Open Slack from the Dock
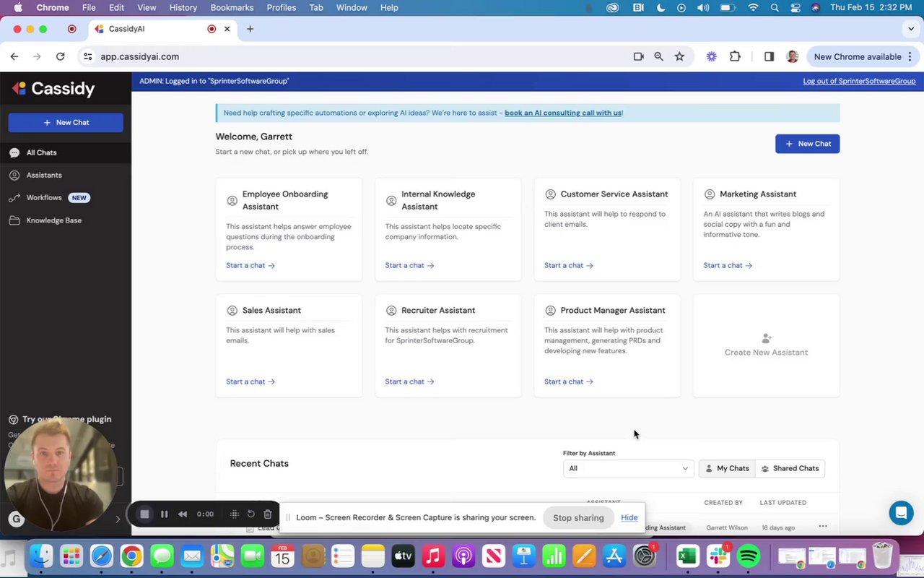The width and height of the screenshot is (924, 578). pos(718,556)
